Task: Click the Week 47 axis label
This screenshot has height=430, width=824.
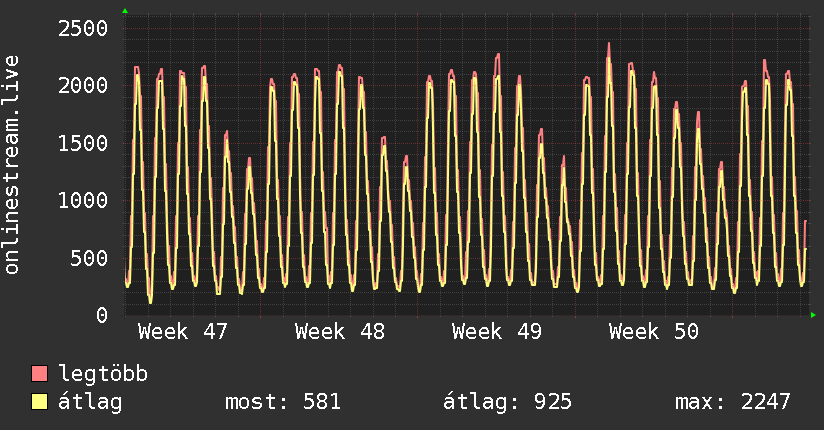Action: [x=183, y=332]
